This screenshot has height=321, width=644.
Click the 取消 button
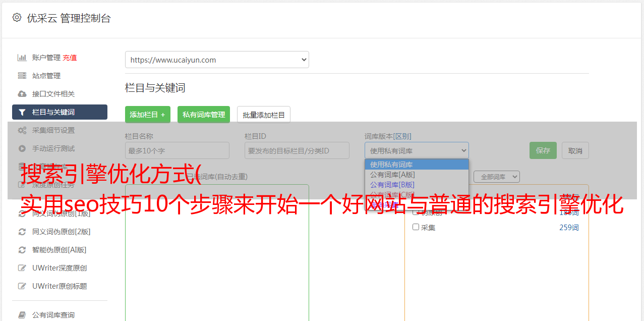575,150
